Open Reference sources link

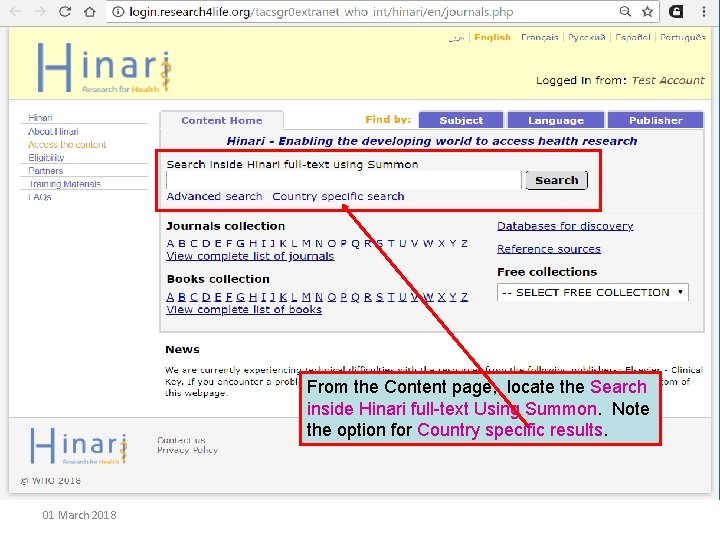549,249
